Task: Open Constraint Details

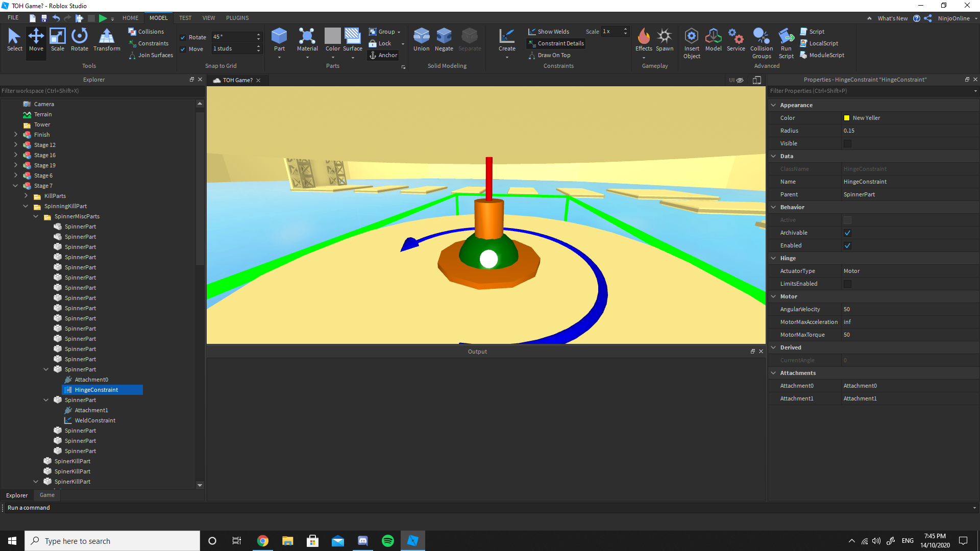Action: point(555,43)
